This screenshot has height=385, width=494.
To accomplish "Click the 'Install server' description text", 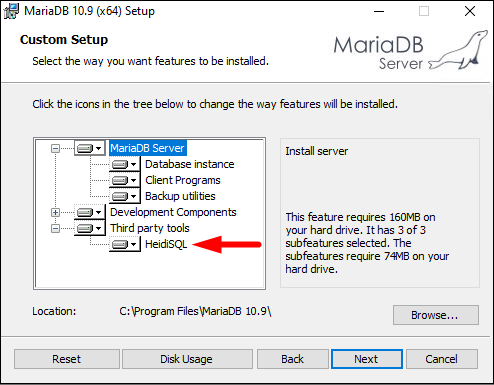I will pyautogui.click(x=317, y=151).
